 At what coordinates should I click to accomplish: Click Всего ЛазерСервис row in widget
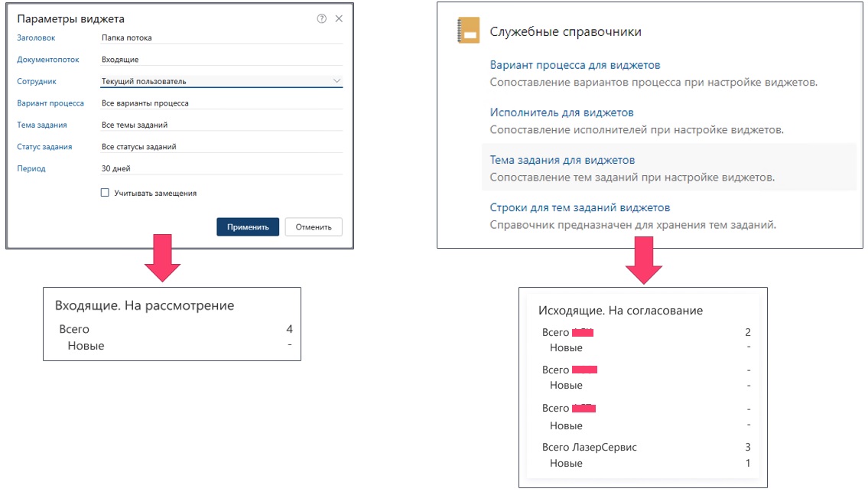[589, 447]
